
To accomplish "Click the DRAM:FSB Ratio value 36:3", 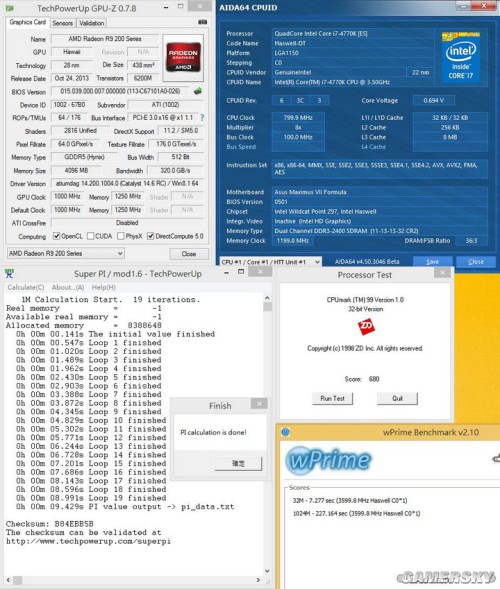I will pos(471,240).
